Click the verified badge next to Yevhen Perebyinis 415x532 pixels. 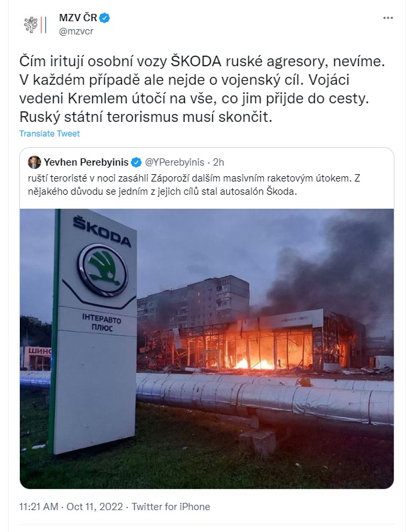pyautogui.click(x=136, y=162)
